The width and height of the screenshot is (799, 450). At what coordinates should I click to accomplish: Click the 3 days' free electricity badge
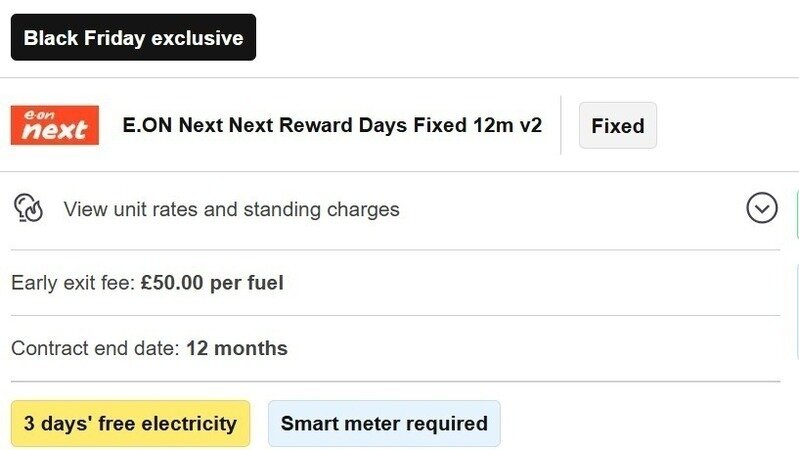pos(130,423)
